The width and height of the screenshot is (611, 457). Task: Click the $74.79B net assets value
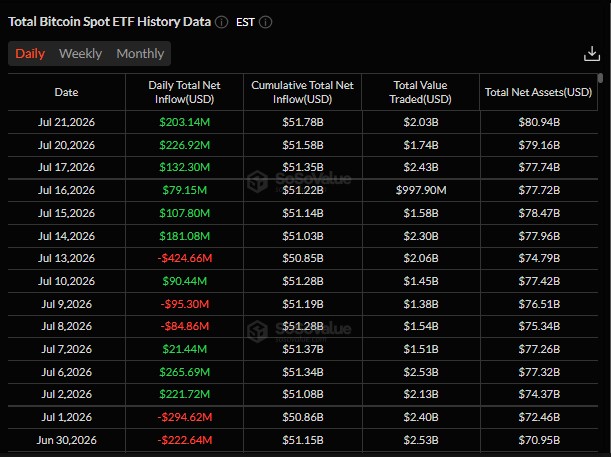point(539,258)
